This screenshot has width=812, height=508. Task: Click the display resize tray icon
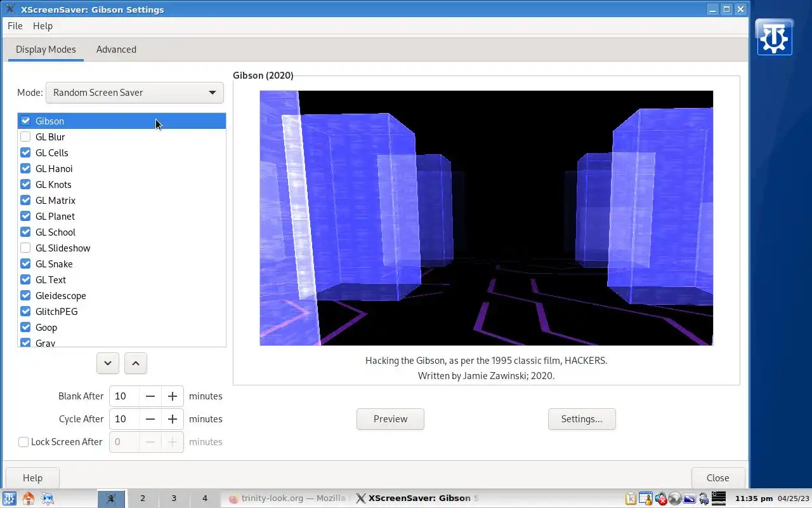coord(689,498)
